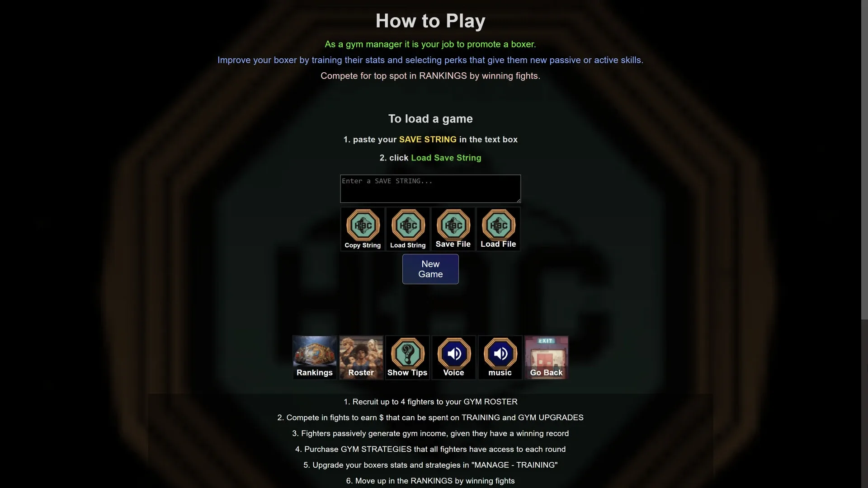Click the Copy String icon button
Screen dimensions: 868x488
tap(363, 229)
